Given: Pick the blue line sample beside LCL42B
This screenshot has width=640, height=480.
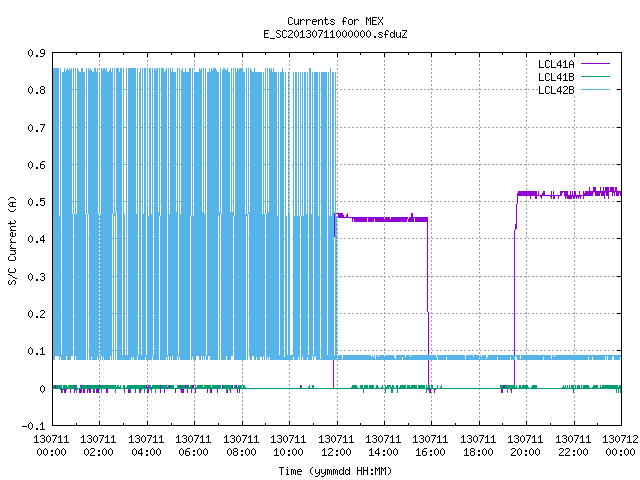Looking at the screenshot, I should pyautogui.click(x=595, y=89).
